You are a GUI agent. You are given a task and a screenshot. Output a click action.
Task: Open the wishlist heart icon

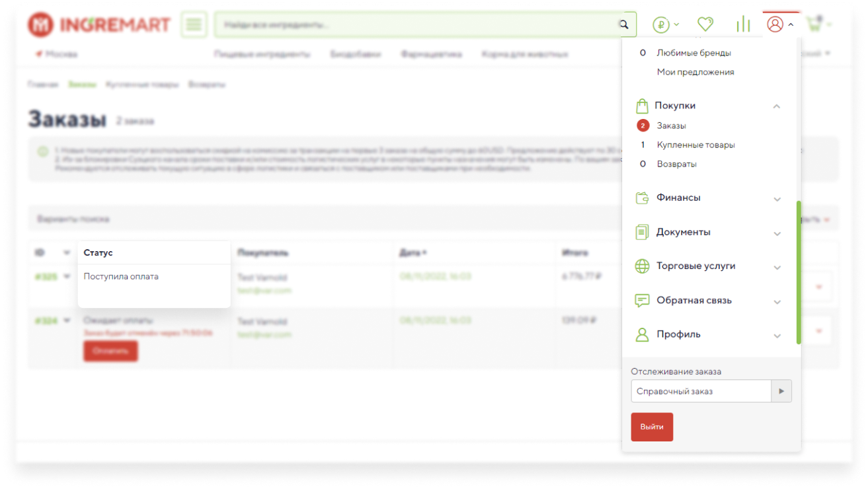pos(705,24)
